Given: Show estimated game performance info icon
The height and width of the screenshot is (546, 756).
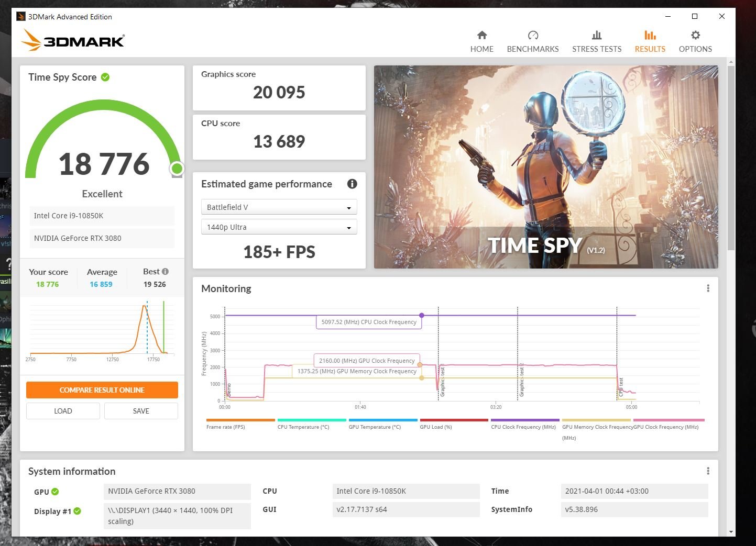Looking at the screenshot, I should [x=352, y=184].
